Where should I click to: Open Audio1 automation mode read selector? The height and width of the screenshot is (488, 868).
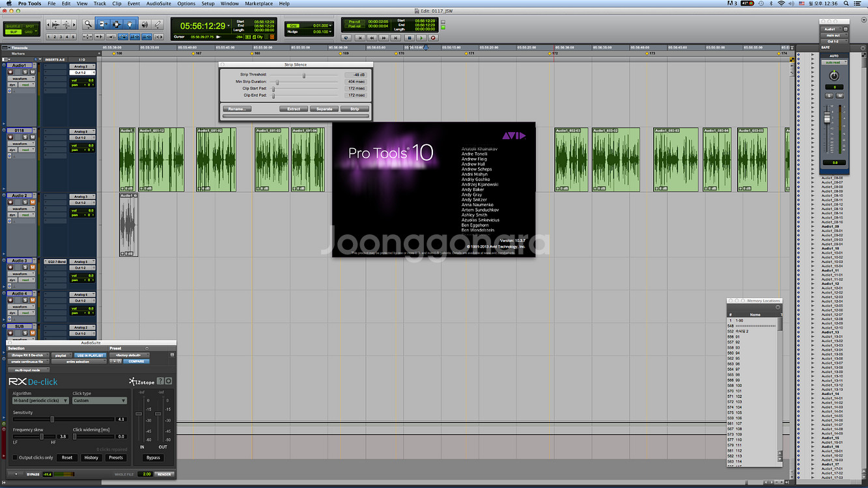coord(27,85)
